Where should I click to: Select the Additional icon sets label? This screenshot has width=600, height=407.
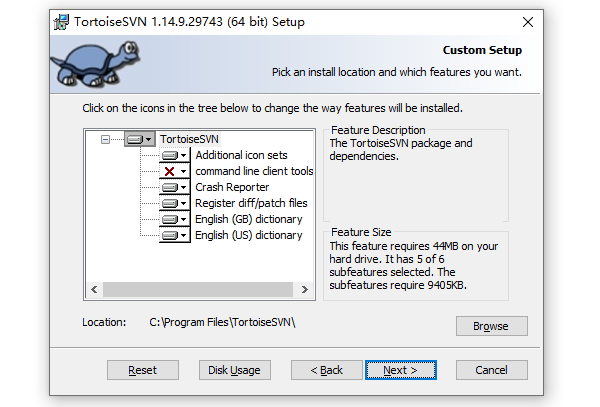(x=241, y=156)
